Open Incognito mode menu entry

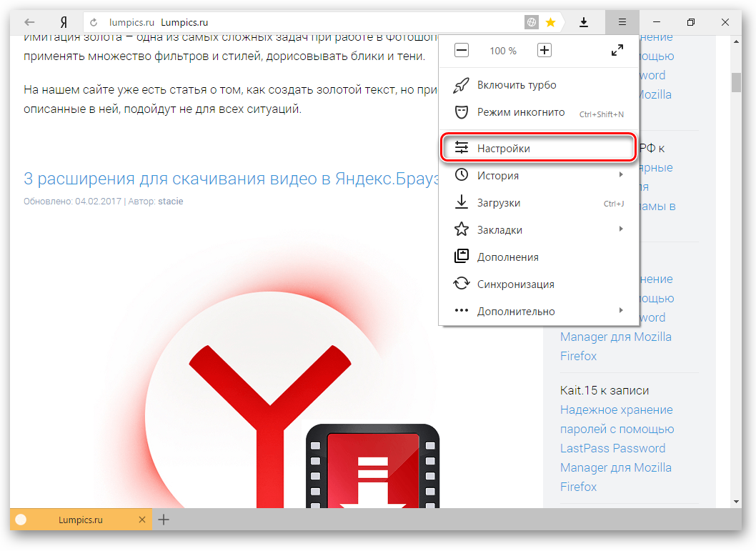[520, 112]
